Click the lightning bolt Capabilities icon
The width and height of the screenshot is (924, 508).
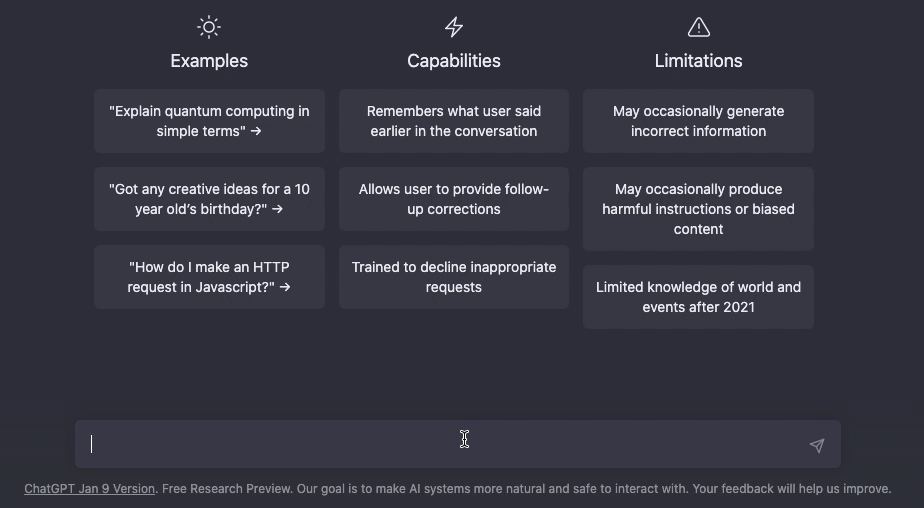coord(454,27)
